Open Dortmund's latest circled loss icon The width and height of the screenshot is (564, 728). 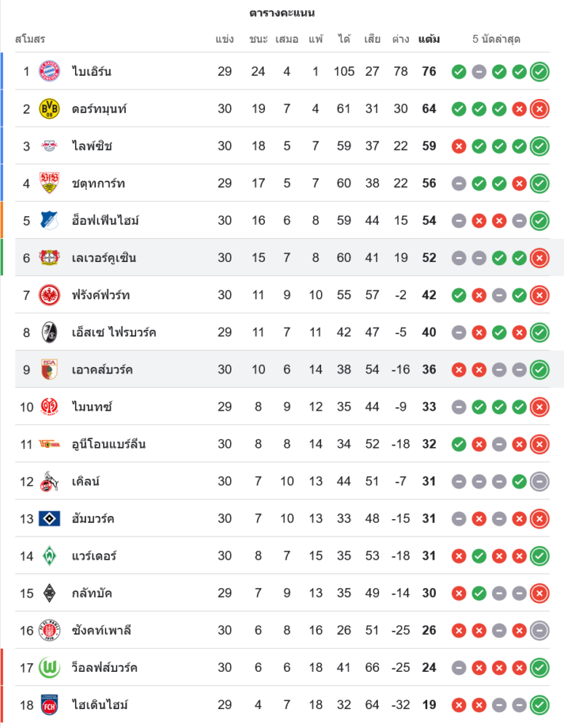pyautogui.click(x=539, y=108)
